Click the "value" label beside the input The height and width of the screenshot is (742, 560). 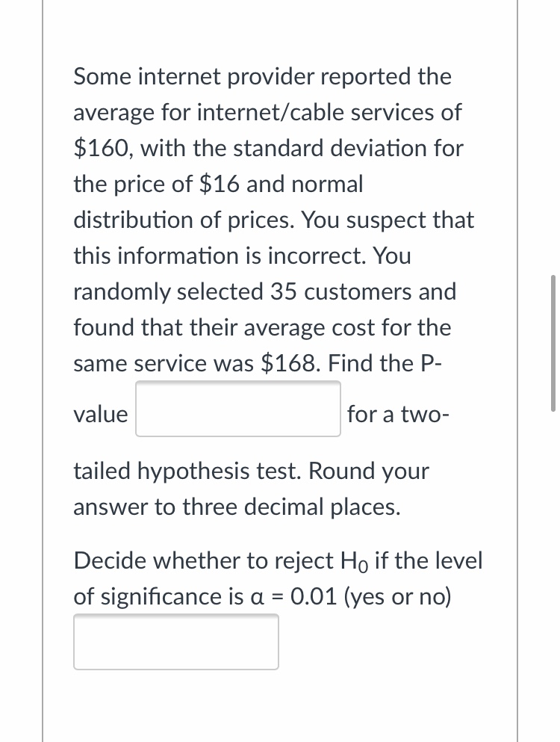101,414
